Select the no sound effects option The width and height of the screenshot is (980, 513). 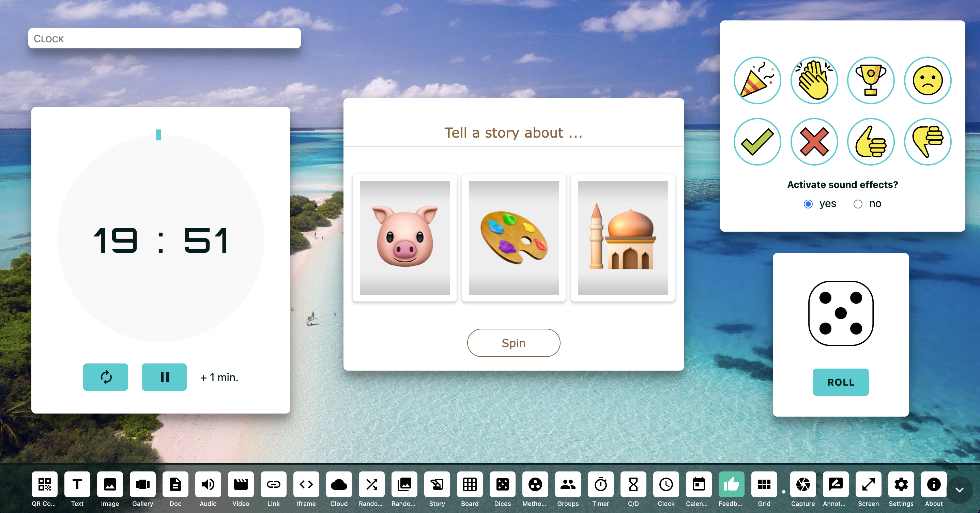click(x=857, y=204)
